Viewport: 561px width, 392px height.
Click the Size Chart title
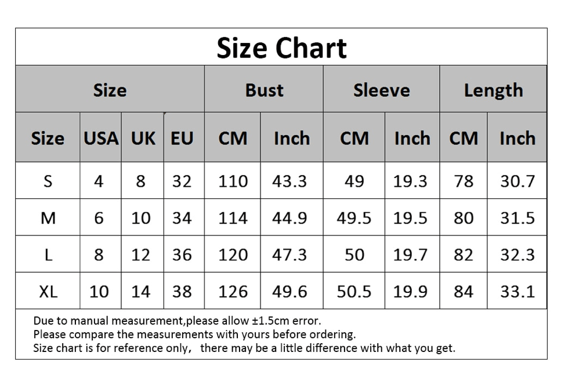(x=281, y=48)
